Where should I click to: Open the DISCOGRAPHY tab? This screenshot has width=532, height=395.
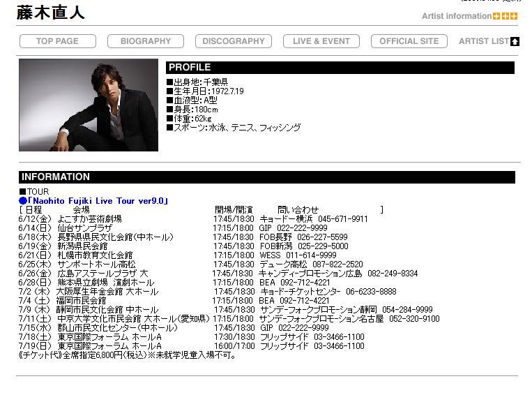(x=234, y=41)
